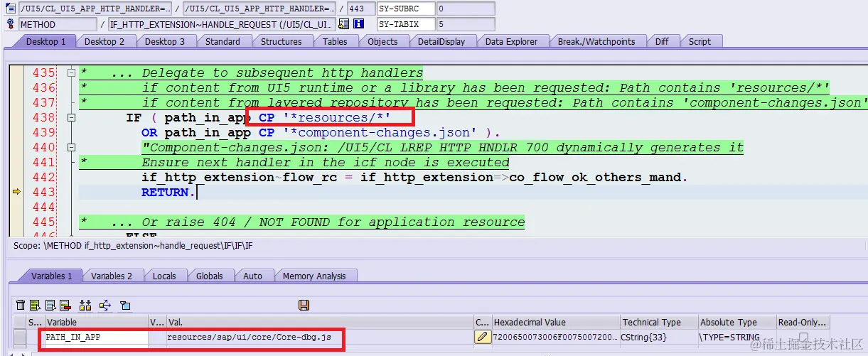The width and height of the screenshot is (868, 356).
Task: Select the Memory Analysis tab
Action: point(314,276)
